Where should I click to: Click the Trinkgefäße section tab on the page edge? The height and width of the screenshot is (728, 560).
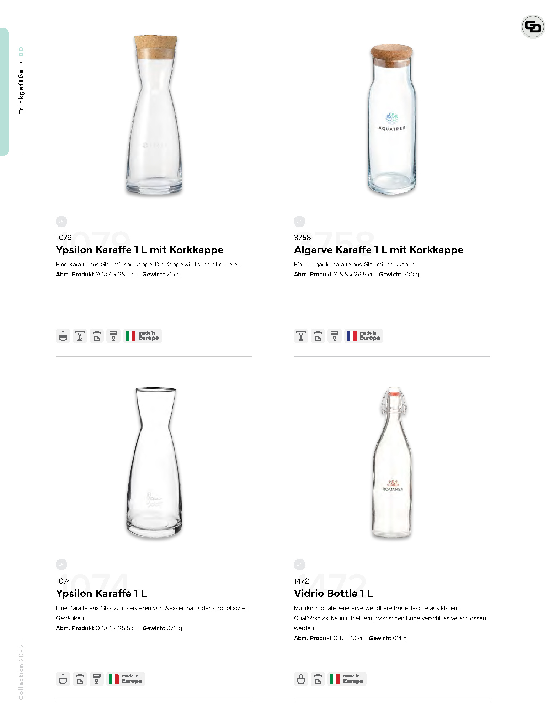pos(4,91)
